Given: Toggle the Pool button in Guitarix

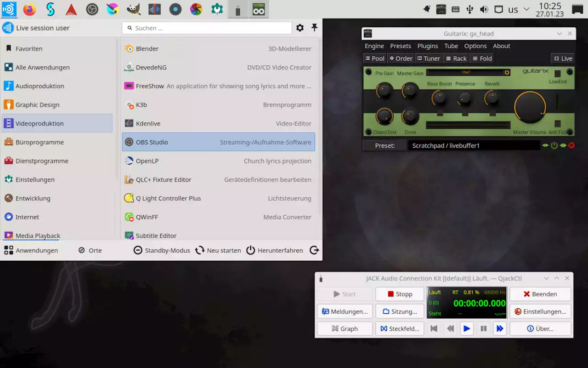Looking at the screenshot, I should [x=375, y=58].
